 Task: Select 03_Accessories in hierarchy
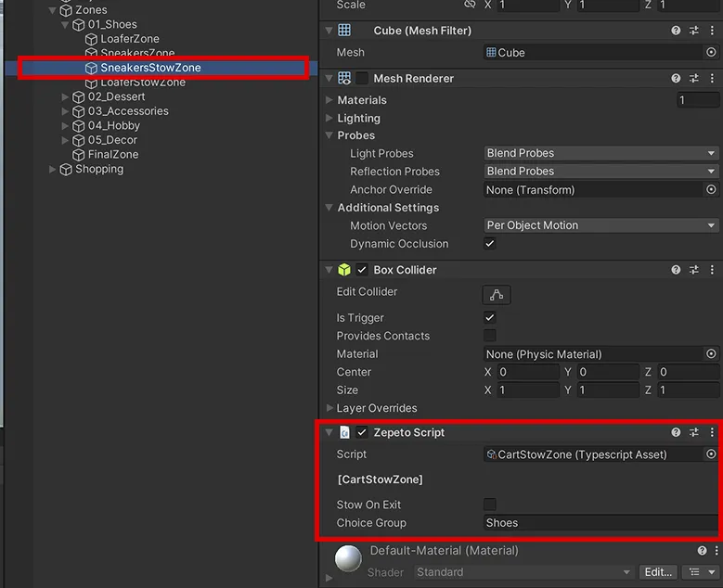click(128, 111)
